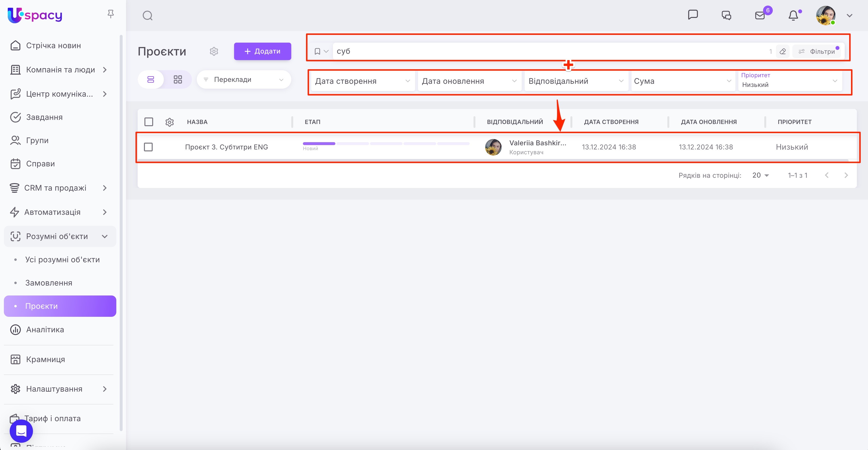
Task: Open the support chat bubble widget
Action: pyautogui.click(x=21, y=431)
